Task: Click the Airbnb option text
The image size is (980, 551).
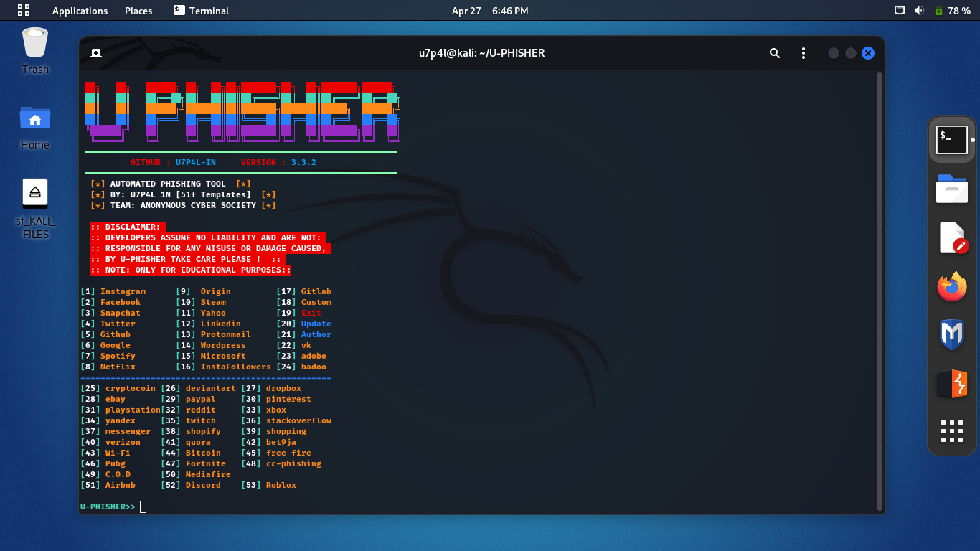Action: 121,485
